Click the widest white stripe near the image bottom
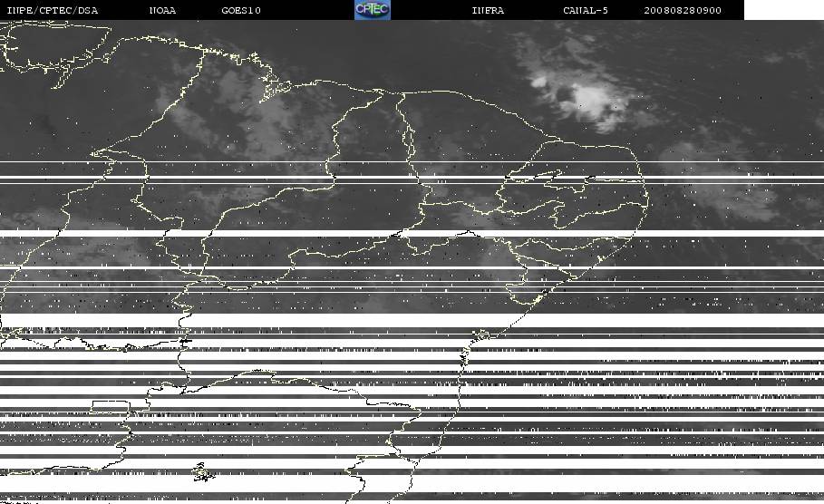824x504 pixels. tap(412, 483)
